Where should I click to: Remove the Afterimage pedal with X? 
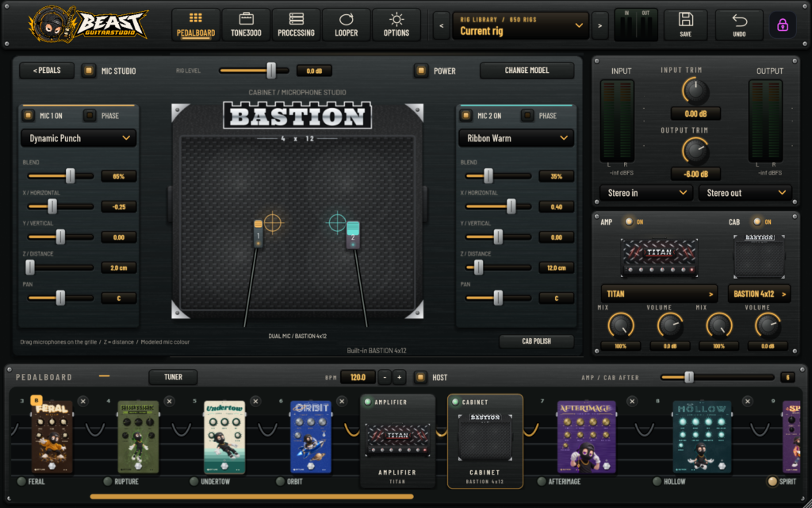coord(632,401)
